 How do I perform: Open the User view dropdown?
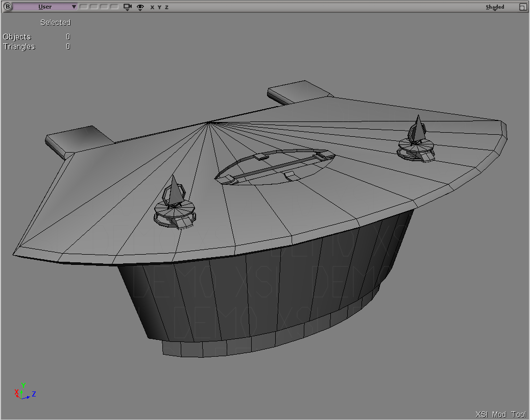44,7
